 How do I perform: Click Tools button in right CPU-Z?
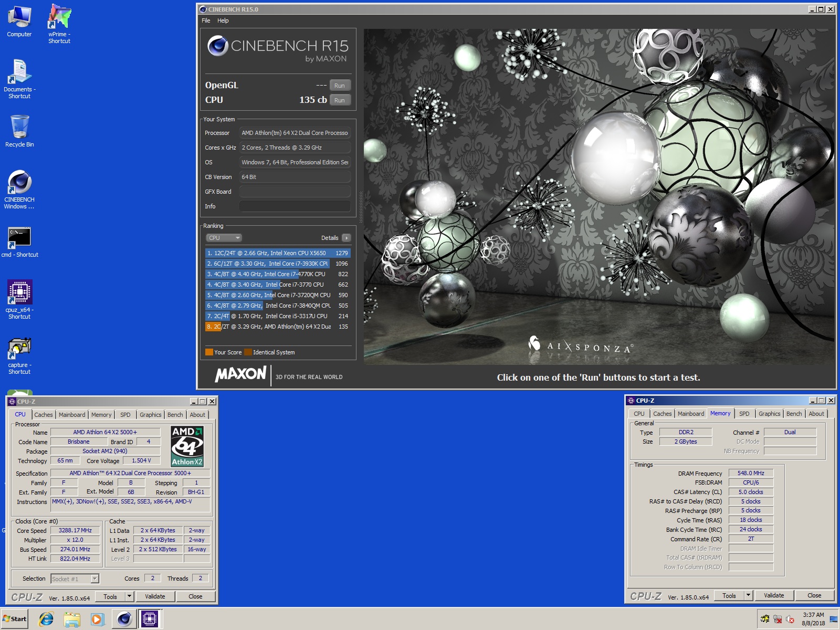coord(729,595)
